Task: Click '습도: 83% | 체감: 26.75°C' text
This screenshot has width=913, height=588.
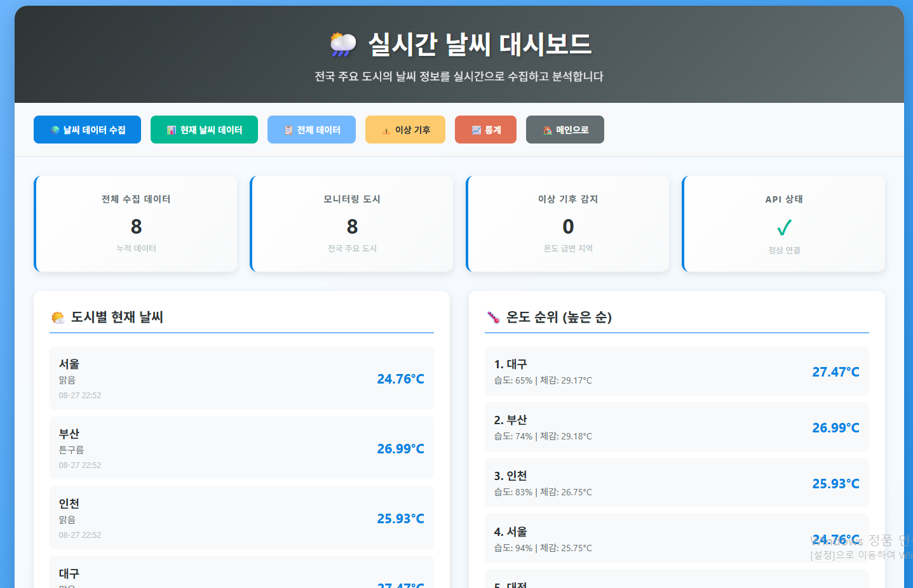Action: click(543, 492)
